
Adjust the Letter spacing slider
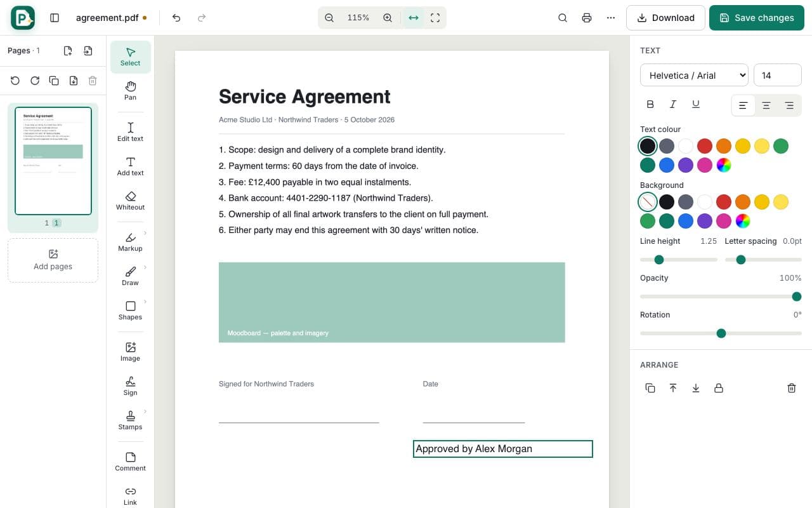763,260
